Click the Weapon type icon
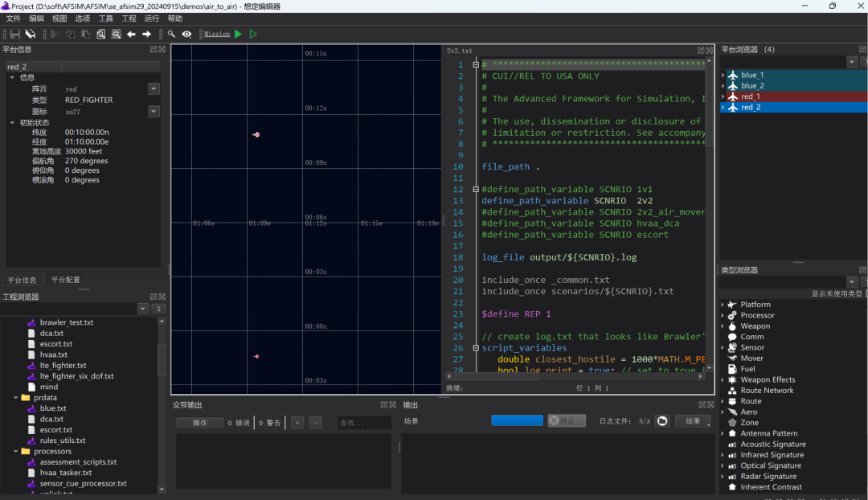 (x=732, y=326)
